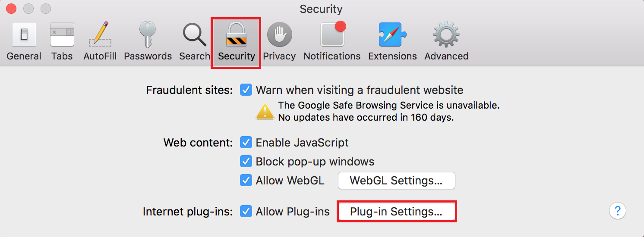Uncheck Enable JavaScript
This screenshot has width=644, height=237.
[246, 142]
